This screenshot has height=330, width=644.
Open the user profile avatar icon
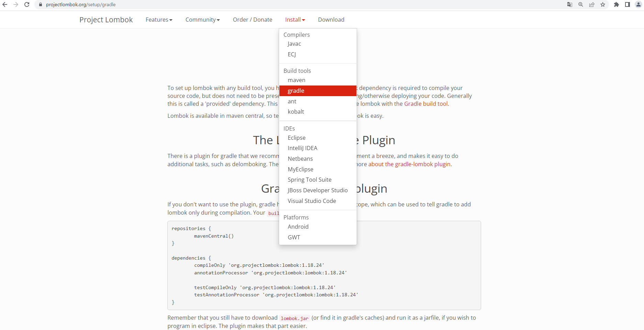coord(639,4)
